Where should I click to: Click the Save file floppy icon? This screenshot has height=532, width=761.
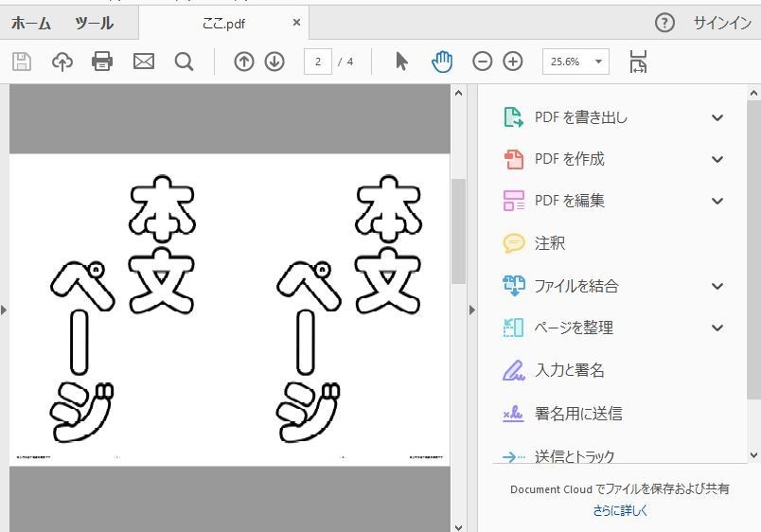point(22,62)
